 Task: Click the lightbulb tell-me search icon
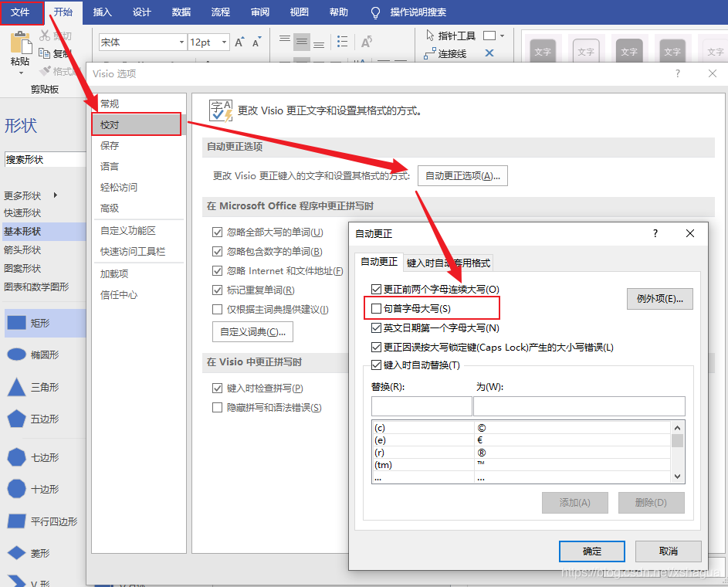(376, 12)
